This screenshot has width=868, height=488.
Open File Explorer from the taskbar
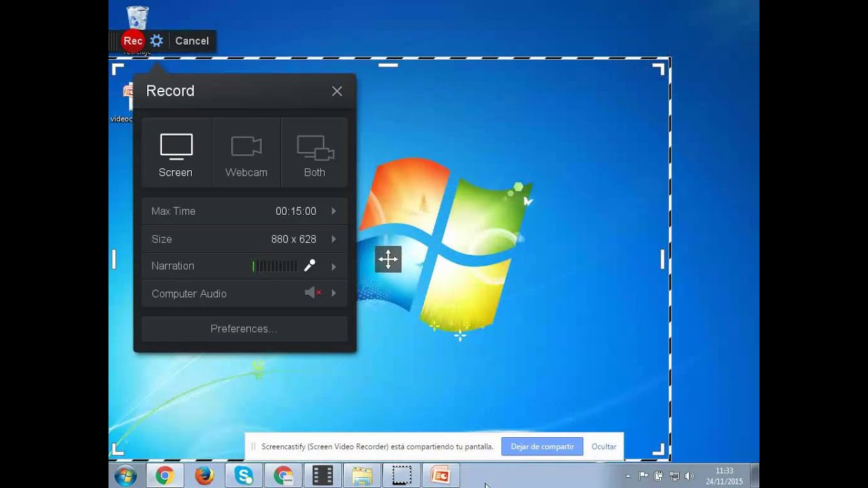[x=362, y=476]
